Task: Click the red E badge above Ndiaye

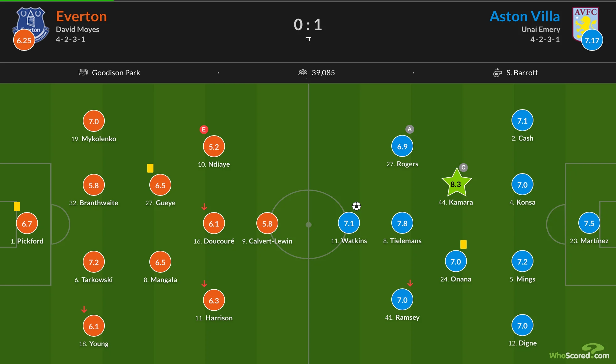Action: point(204,129)
